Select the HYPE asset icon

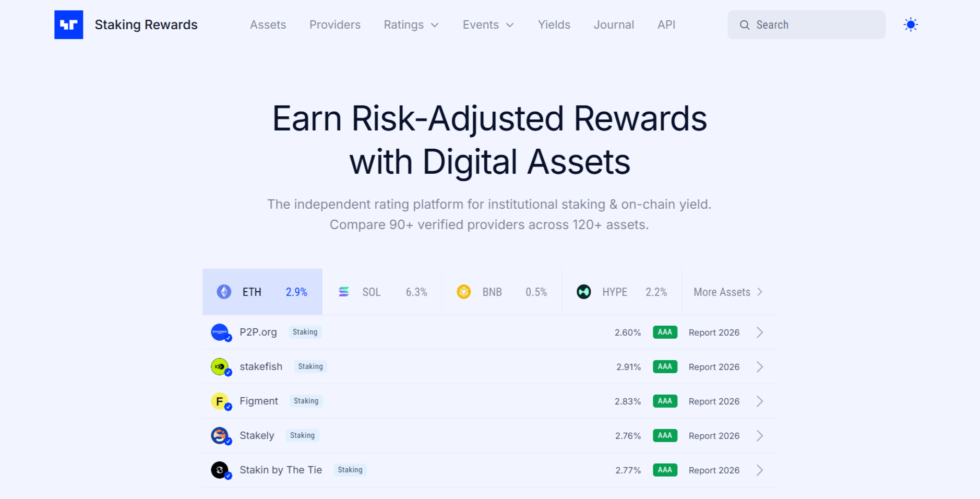click(584, 292)
